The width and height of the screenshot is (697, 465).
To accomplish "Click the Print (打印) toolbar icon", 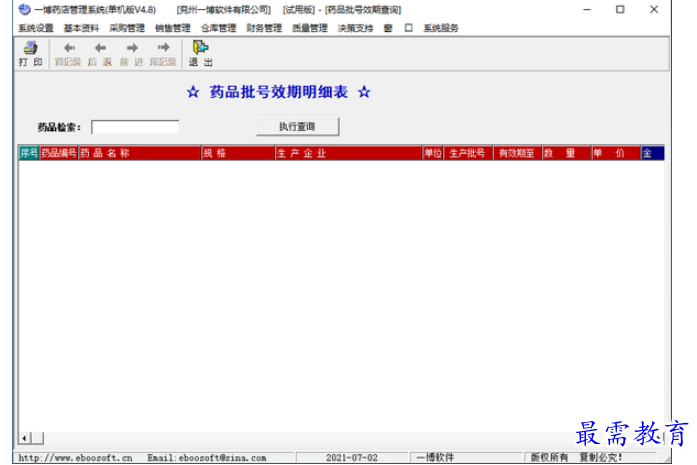I will [30, 48].
